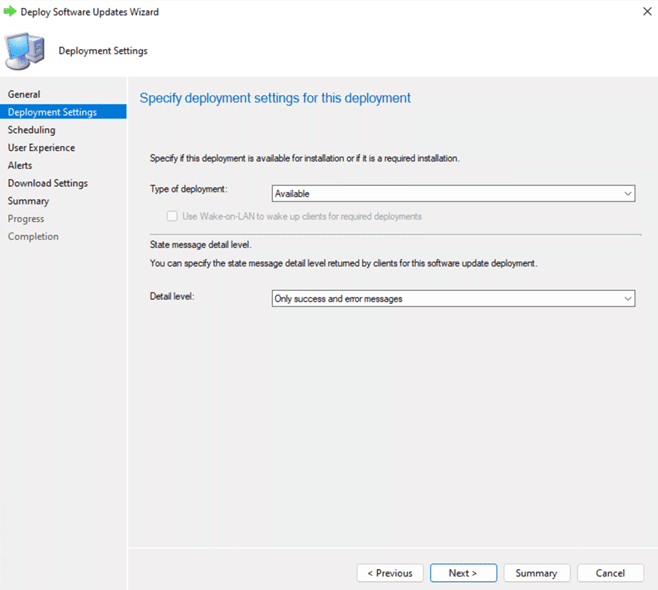Viewport: 658px width, 590px height.
Task: Jump to Summary in the left navigation
Action: 28,201
